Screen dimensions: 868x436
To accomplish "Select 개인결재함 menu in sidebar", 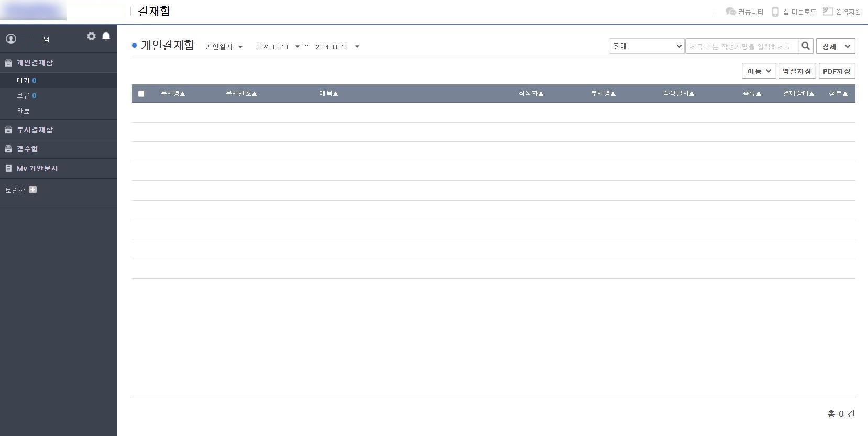I will pos(35,62).
